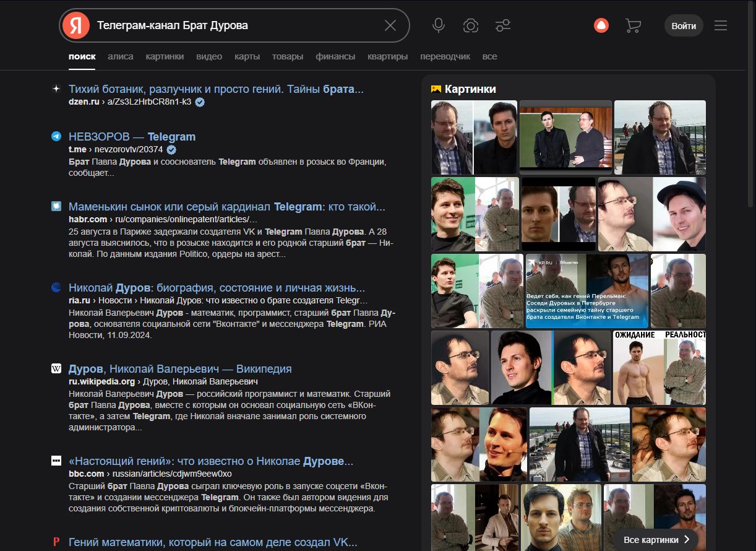Click into the search input field
This screenshot has height=551, width=756.
pyautogui.click(x=235, y=25)
